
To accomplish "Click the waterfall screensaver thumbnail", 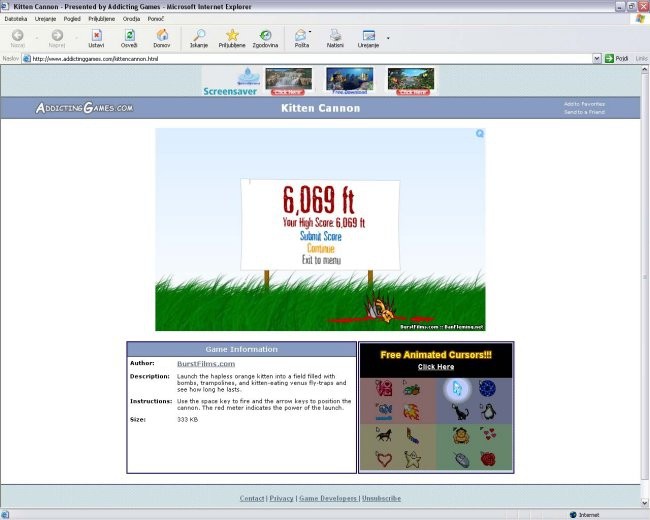I will tap(289, 81).
